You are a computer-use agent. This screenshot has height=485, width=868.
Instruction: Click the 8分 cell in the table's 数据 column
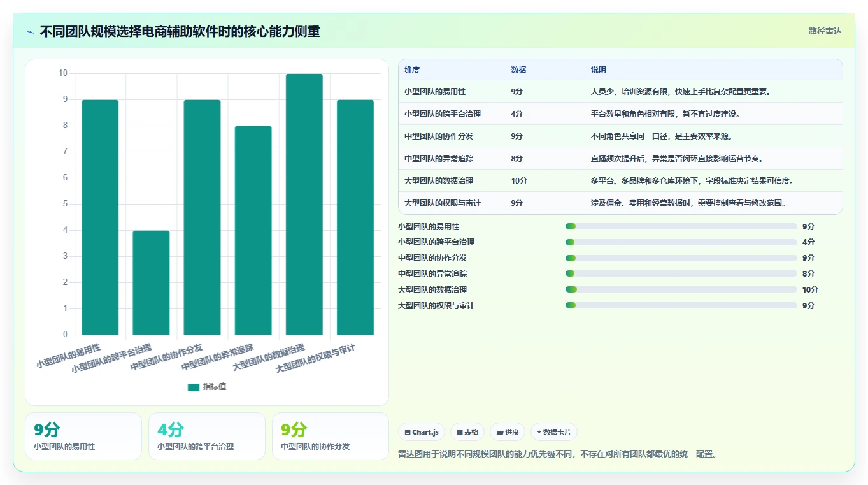pyautogui.click(x=516, y=159)
